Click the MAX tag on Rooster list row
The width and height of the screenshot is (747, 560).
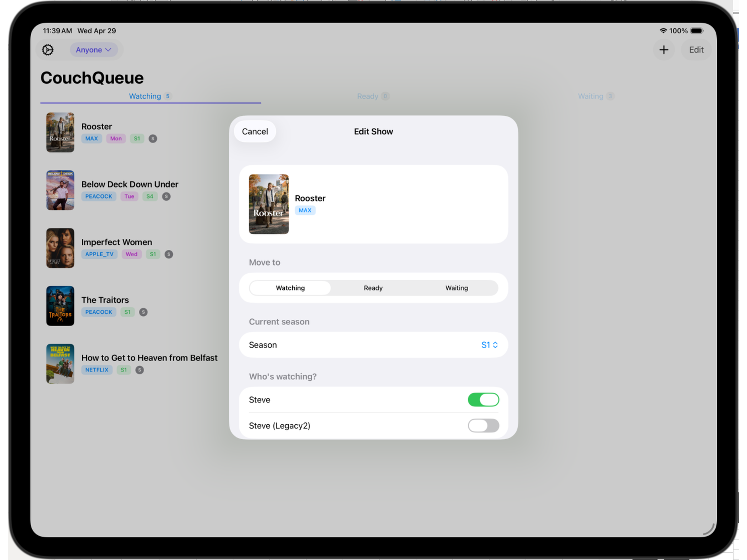92,138
